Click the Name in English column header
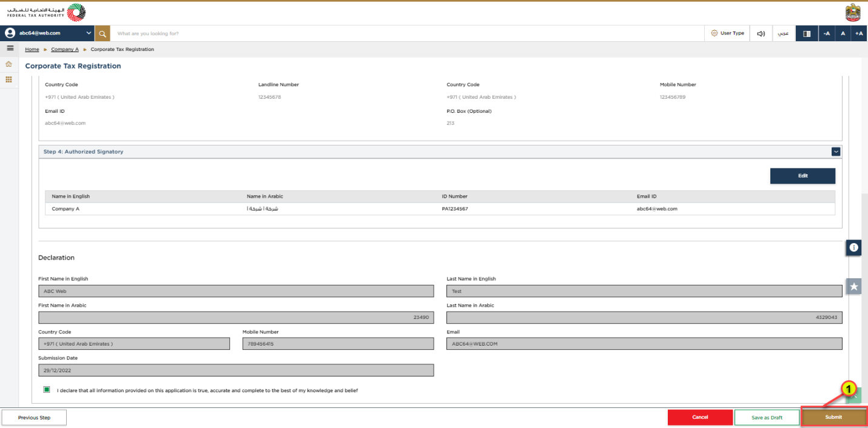Screen dimensions: 868x428 71,196
